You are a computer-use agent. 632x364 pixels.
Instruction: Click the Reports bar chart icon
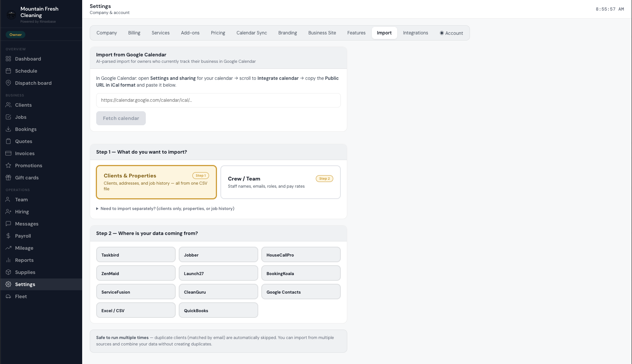8,260
